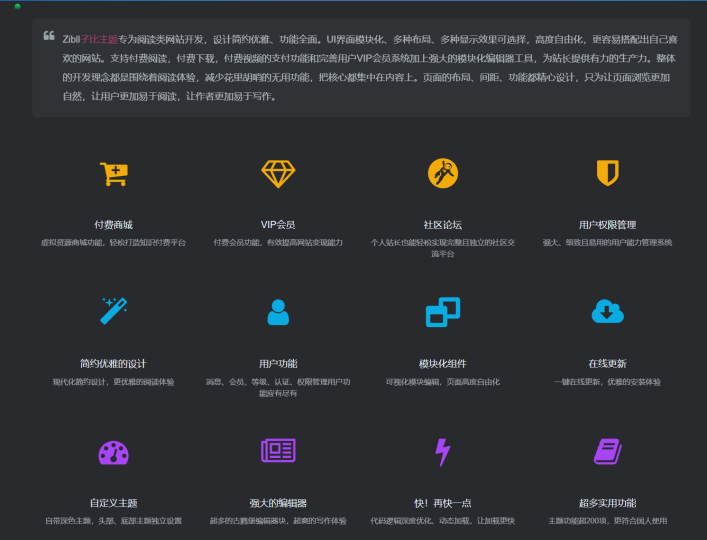707x540 pixels.
Task: Click the description under 社区论坛 about 个人站长
Action: coord(443,248)
